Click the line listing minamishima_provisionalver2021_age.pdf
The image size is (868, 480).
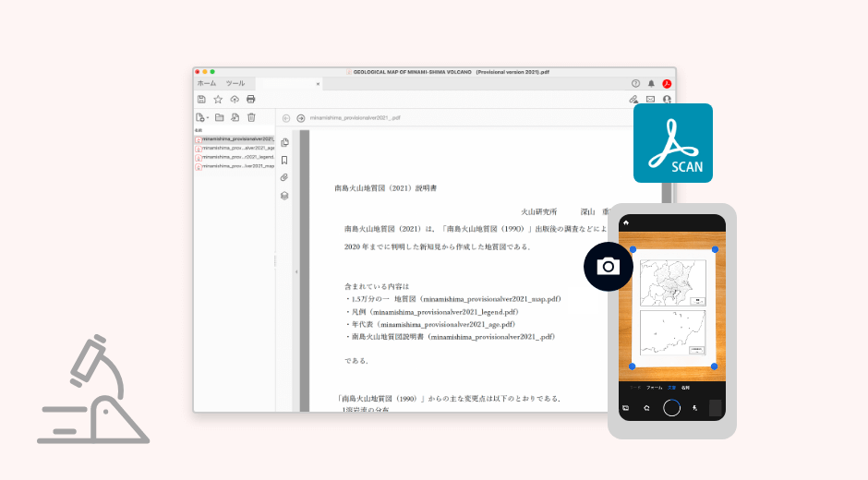[x=430, y=324]
